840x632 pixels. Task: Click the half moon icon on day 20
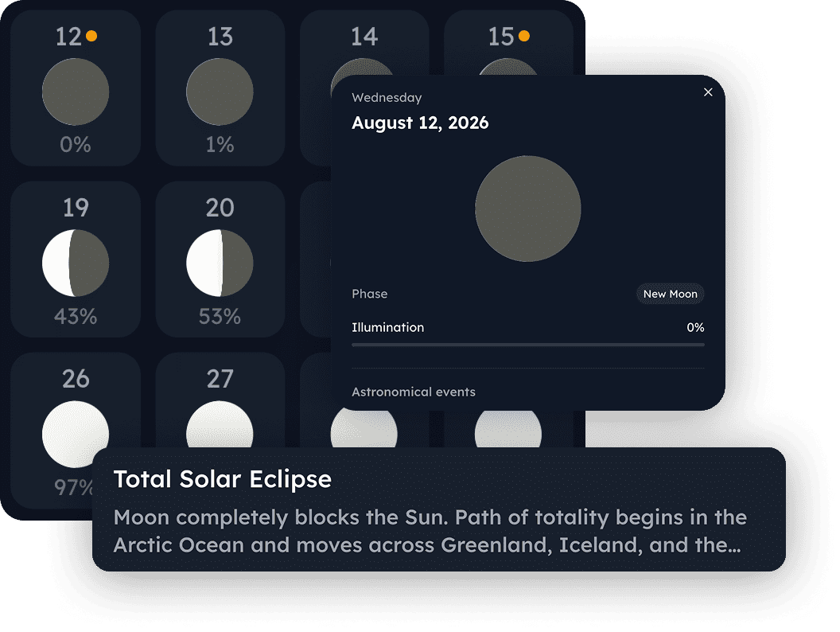pos(220,263)
